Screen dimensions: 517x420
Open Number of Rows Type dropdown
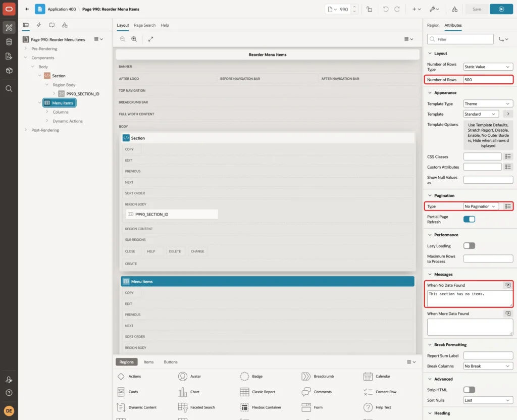click(488, 67)
